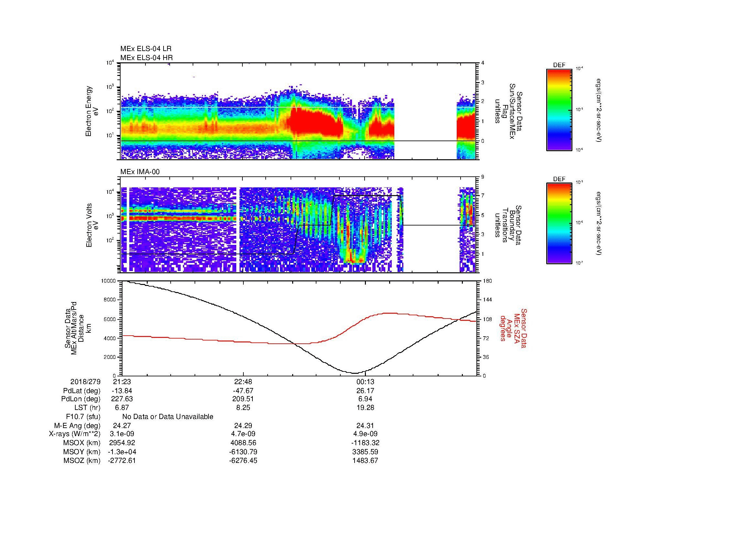Click the 'M-E Ang (deg)' row label

(77, 425)
